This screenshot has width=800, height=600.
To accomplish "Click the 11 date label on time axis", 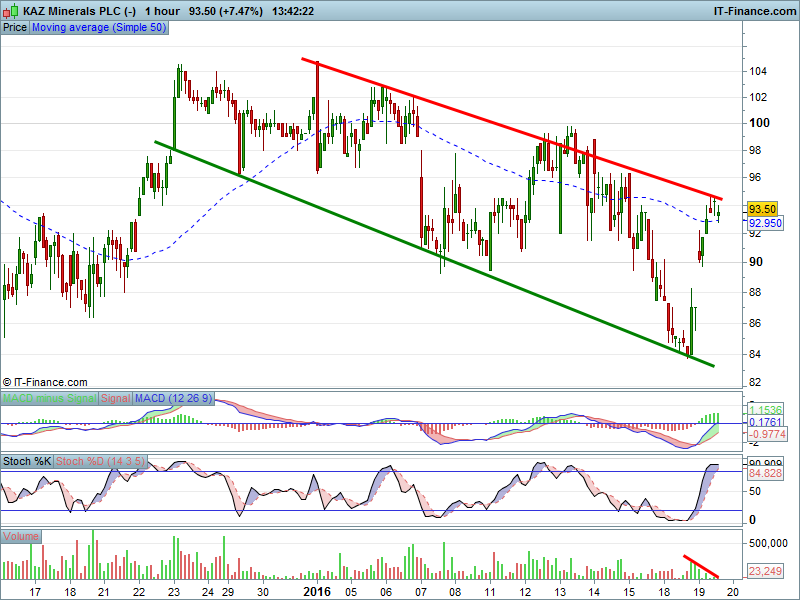I will 490,592.
